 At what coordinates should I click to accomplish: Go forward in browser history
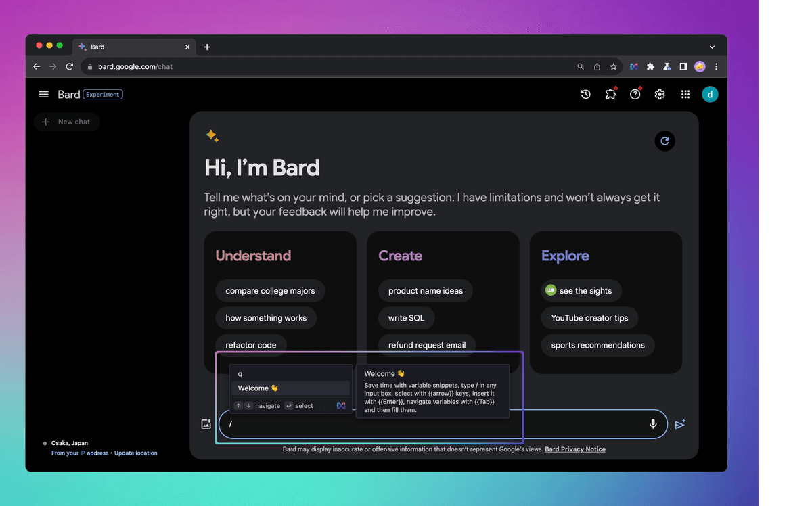[x=53, y=67]
